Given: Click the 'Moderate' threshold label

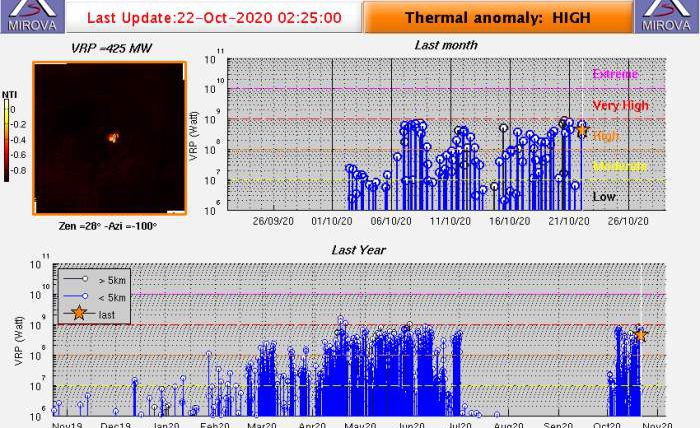Looking at the screenshot, I should (x=619, y=166).
